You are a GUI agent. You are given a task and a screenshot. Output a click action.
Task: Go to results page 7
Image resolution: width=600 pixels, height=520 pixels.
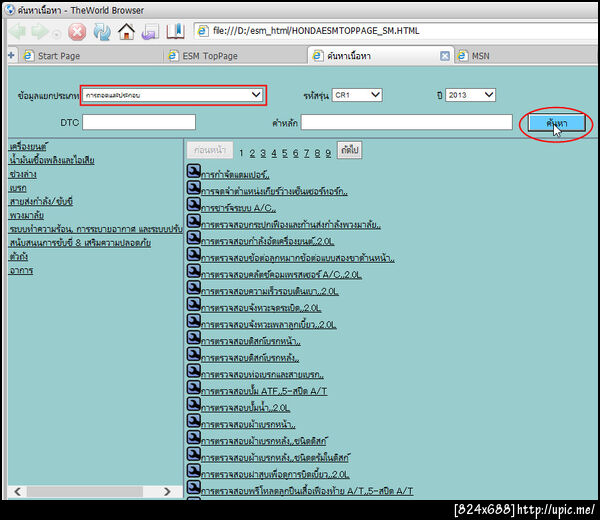(x=307, y=153)
